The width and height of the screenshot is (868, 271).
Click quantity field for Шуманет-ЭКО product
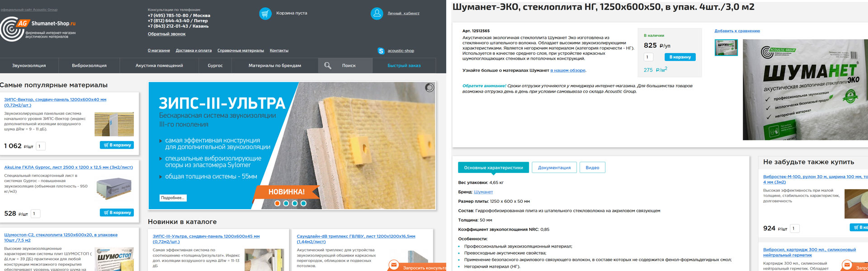(x=649, y=57)
